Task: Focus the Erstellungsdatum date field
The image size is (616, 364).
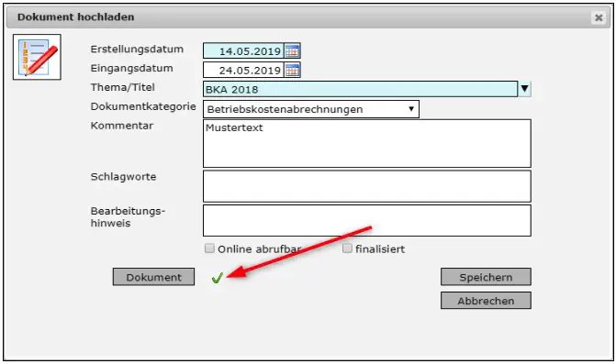Action: [x=243, y=50]
